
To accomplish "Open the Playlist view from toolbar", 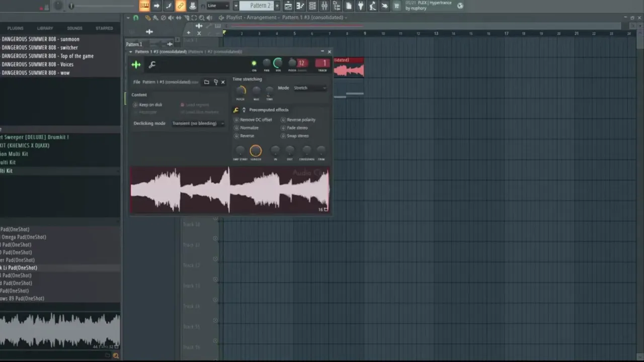I will [288, 6].
